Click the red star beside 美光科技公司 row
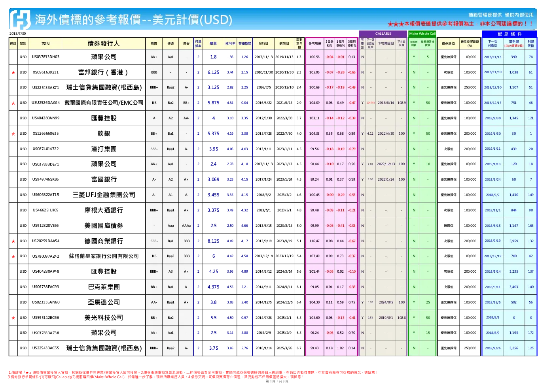 (13, 318)
